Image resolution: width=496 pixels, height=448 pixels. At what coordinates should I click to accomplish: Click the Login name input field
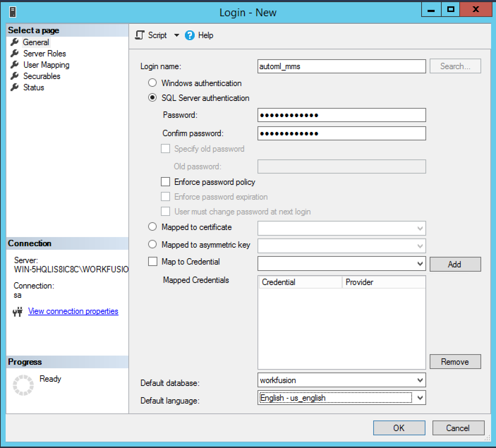[341, 66]
